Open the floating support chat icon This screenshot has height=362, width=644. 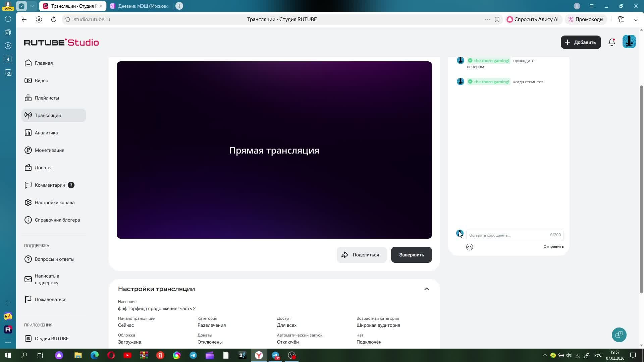tap(619, 335)
